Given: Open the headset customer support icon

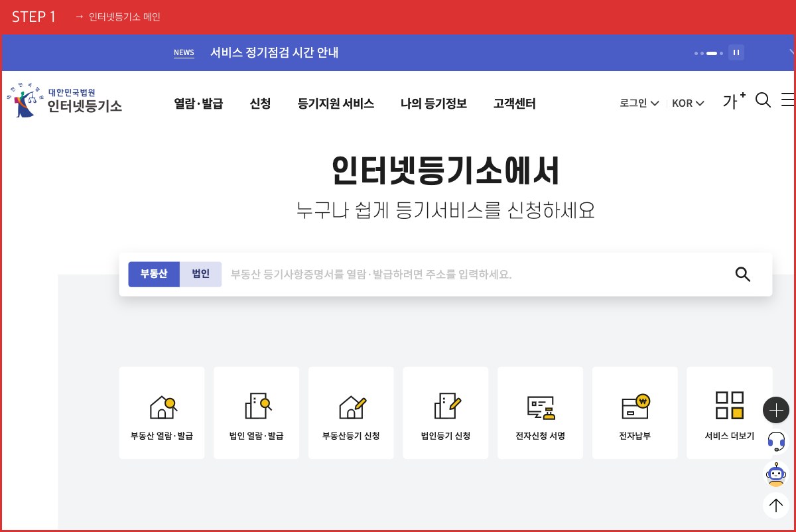Looking at the screenshot, I should pyautogui.click(x=776, y=440).
